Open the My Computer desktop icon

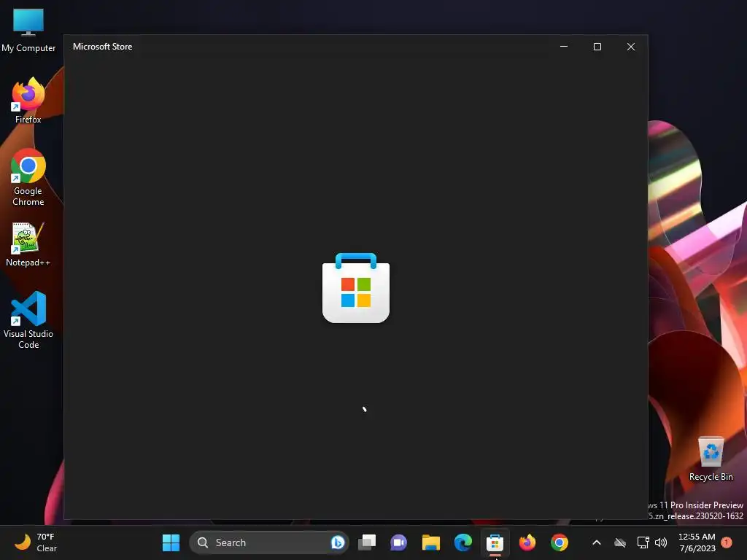[28, 29]
